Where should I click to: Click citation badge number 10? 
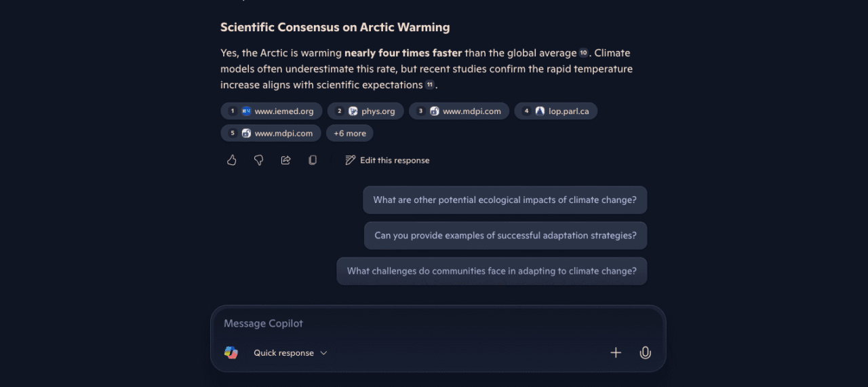click(583, 53)
